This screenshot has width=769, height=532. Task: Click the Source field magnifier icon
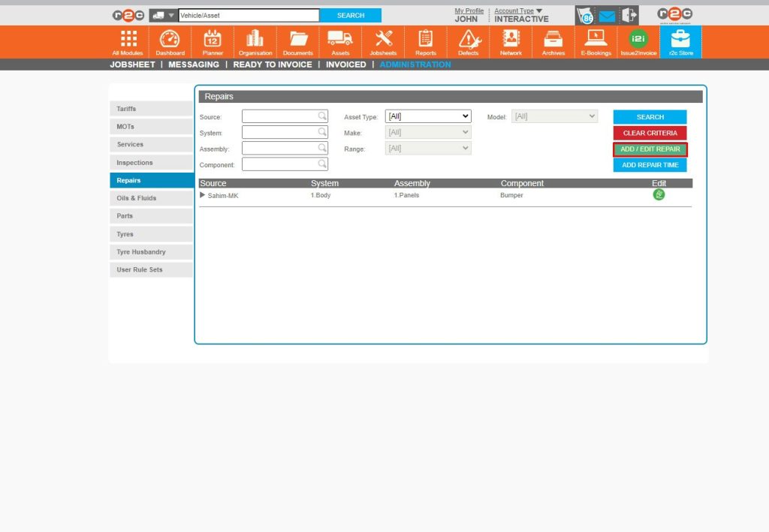click(321, 116)
